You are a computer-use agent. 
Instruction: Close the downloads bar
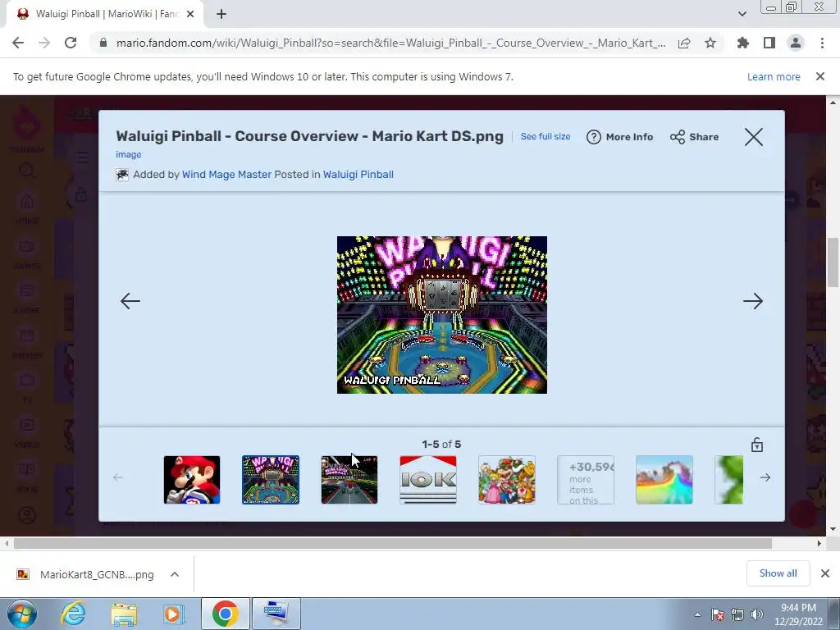coord(825,573)
